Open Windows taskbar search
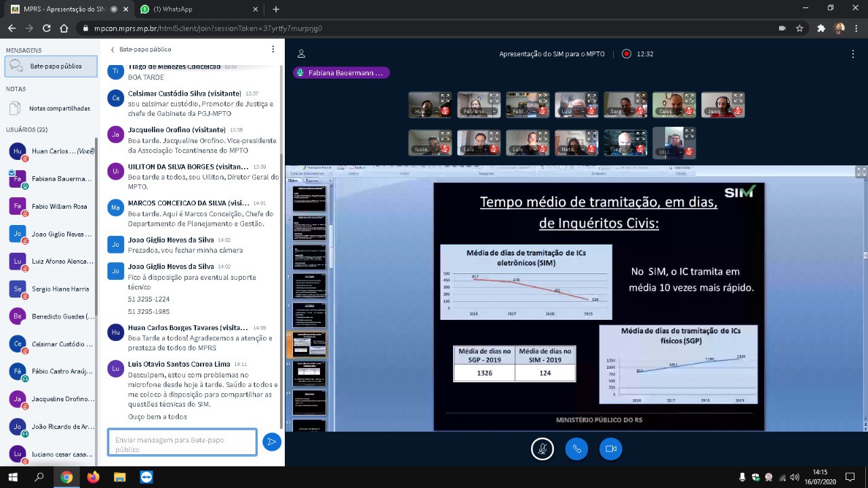 (39, 477)
